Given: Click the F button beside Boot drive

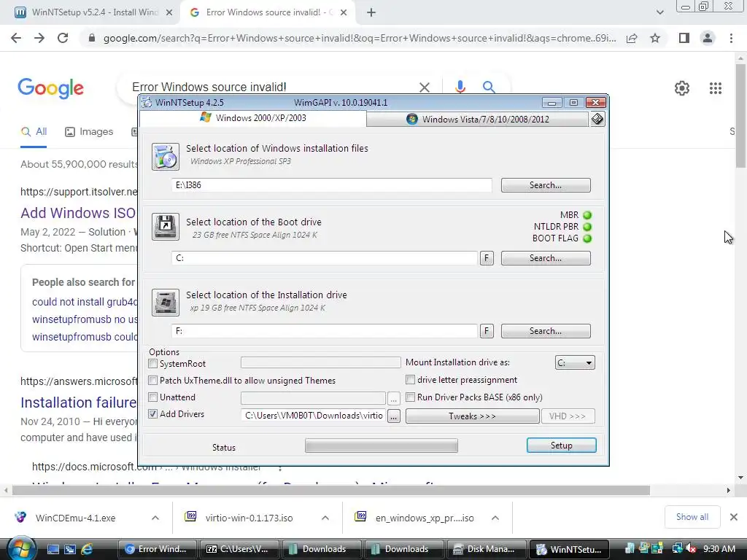Looking at the screenshot, I should pyautogui.click(x=487, y=258).
